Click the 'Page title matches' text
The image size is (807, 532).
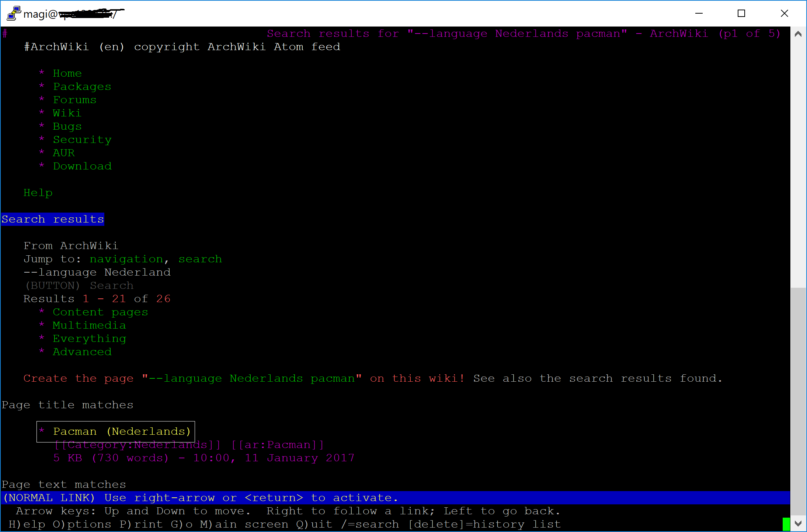67,405
